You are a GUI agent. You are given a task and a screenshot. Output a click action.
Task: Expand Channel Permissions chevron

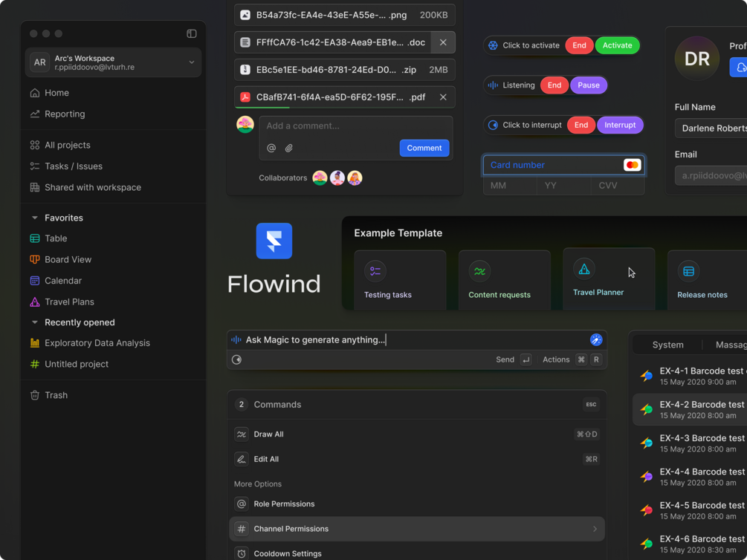click(595, 529)
